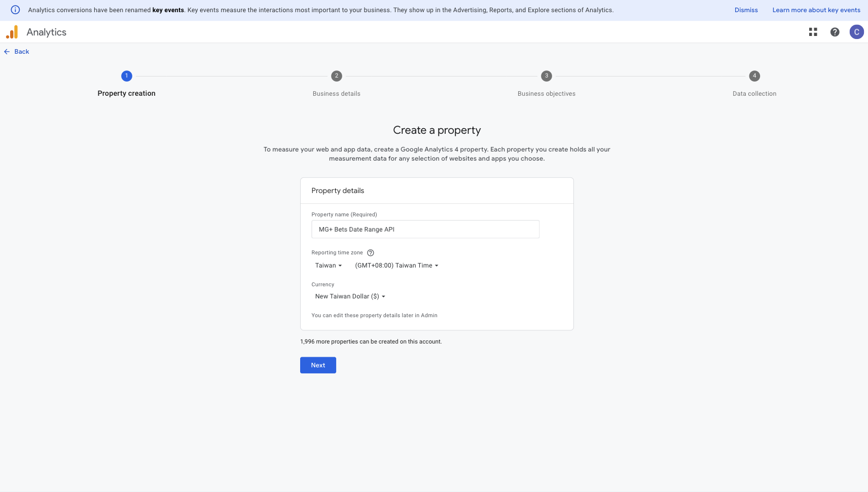Screen dimensions: 868x492
Task: Click the step 4 circle indicator
Action: 754,76
